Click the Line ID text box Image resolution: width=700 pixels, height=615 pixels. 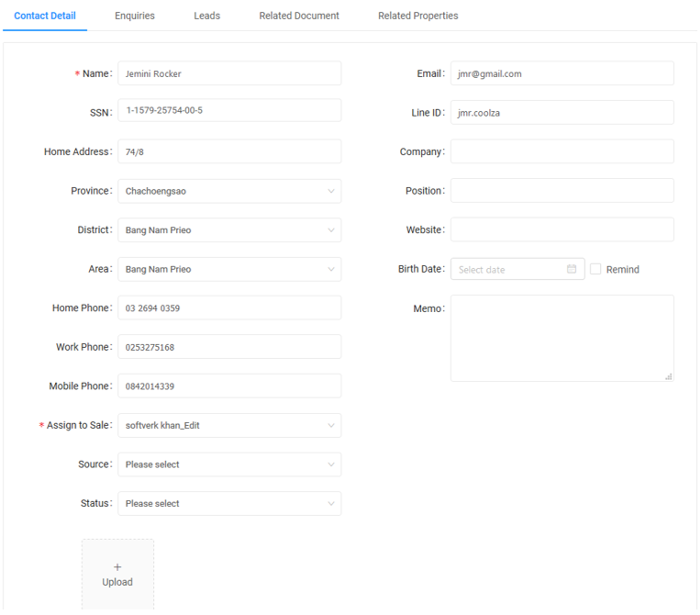click(x=561, y=113)
